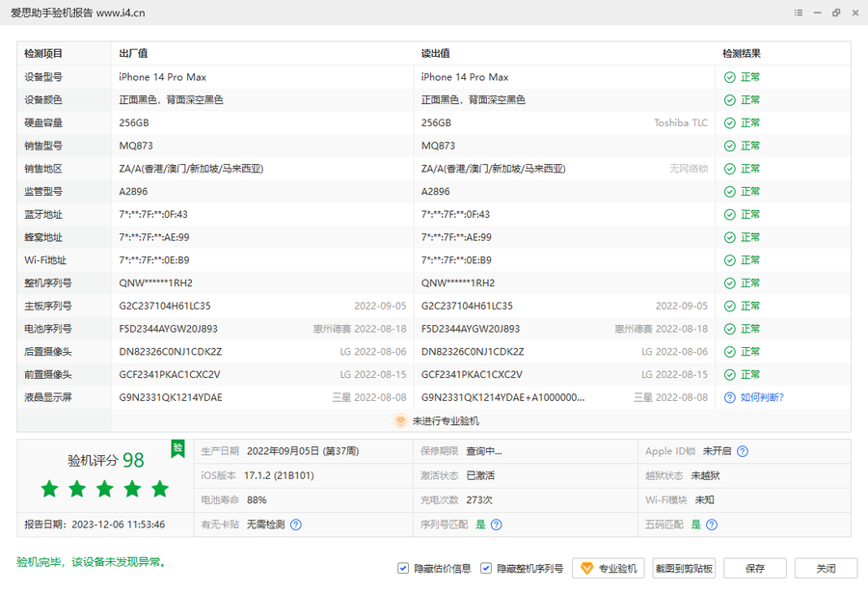Click factory serial G2C237104H61LC35
This screenshot has height=591, width=868.
[x=165, y=306]
